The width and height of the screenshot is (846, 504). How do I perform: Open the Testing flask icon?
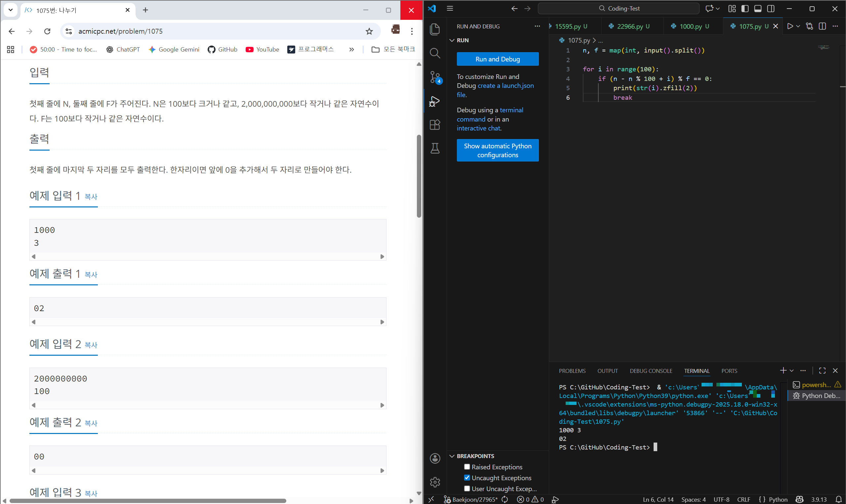click(x=435, y=148)
